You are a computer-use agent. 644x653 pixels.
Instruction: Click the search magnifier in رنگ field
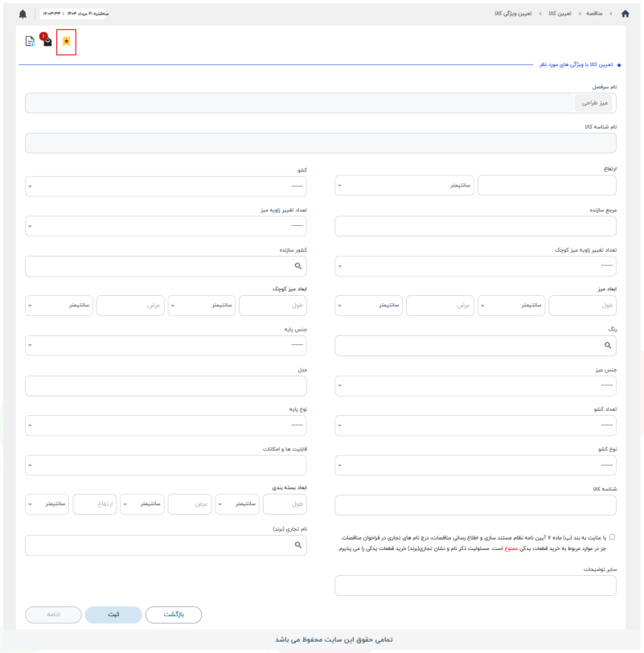click(608, 345)
